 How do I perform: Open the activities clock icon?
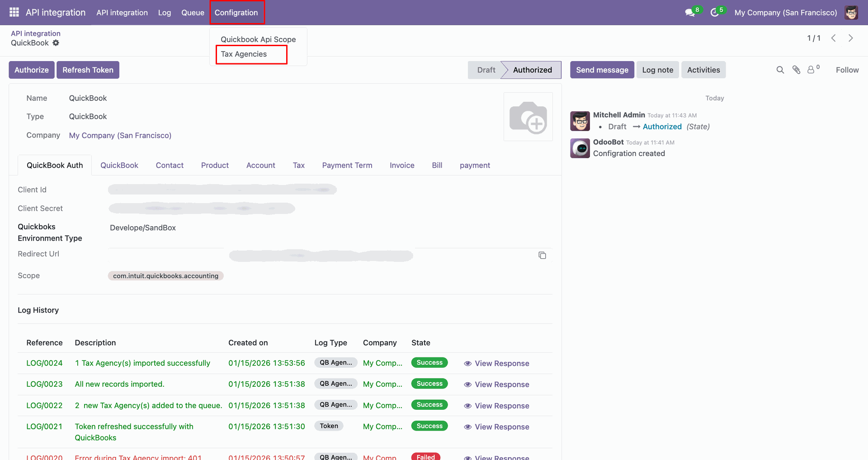715,13
